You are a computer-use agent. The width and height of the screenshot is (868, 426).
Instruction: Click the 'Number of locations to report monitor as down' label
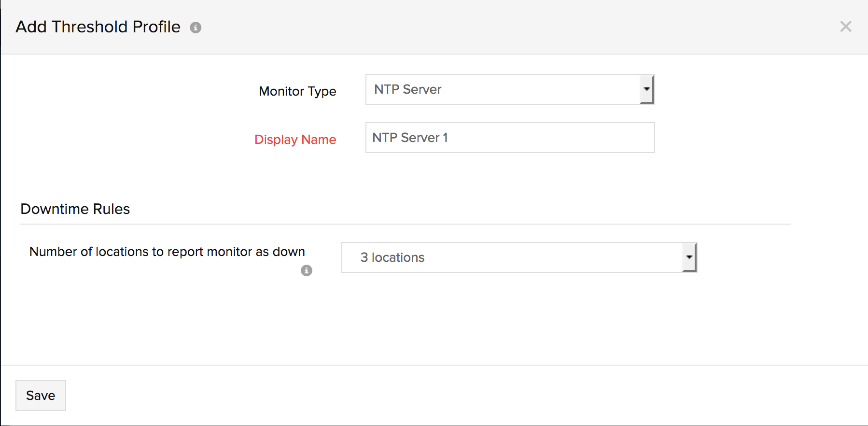coord(167,252)
